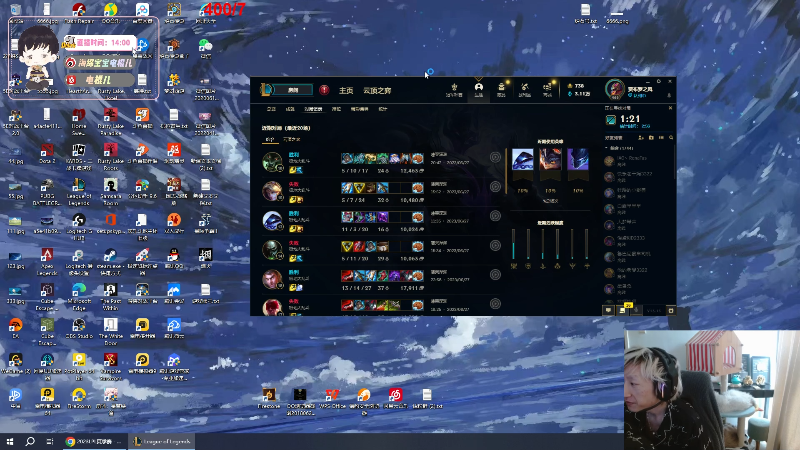Open the taskbar search icon

(x=30, y=441)
